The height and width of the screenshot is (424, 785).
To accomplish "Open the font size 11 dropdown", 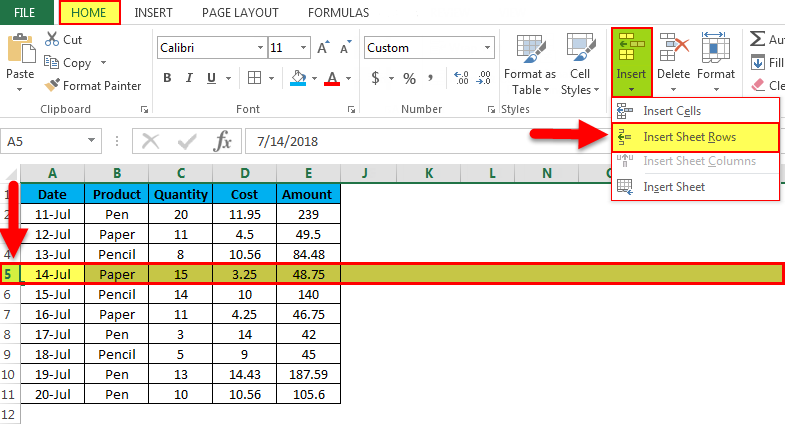I will pyautogui.click(x=303, y=48).
